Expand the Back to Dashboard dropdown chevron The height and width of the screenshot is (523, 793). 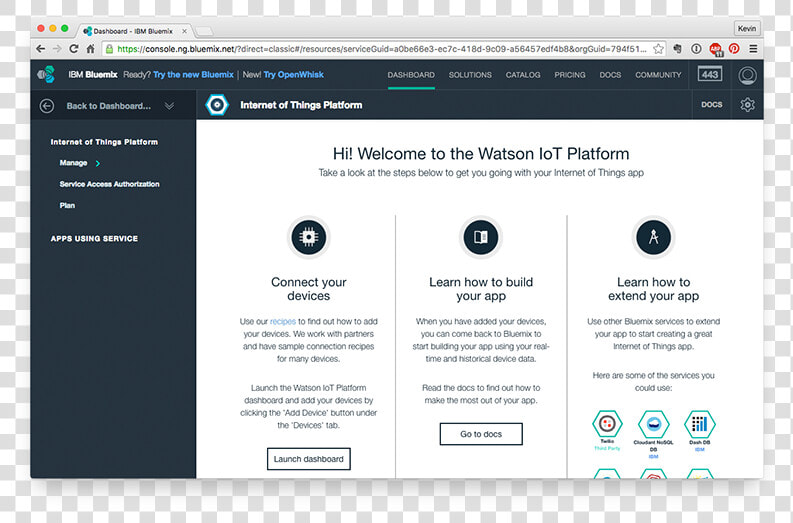[169, 106]
